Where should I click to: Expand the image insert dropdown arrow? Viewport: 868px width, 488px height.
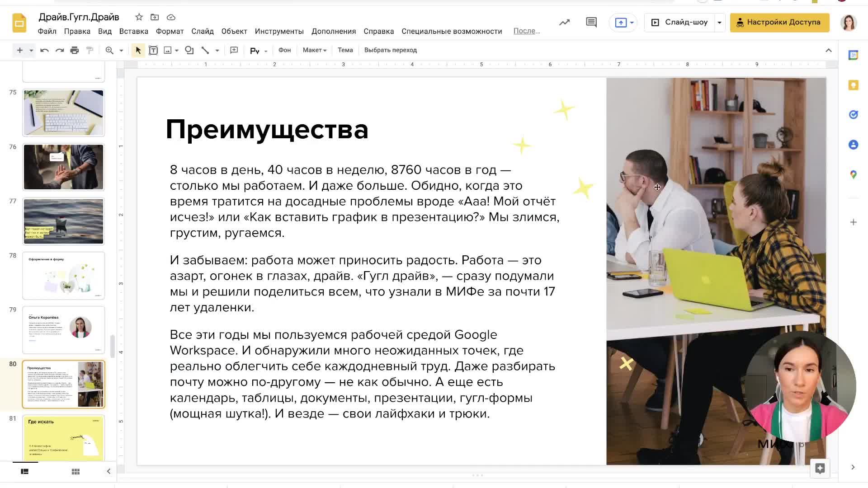(x=177, y=51)
